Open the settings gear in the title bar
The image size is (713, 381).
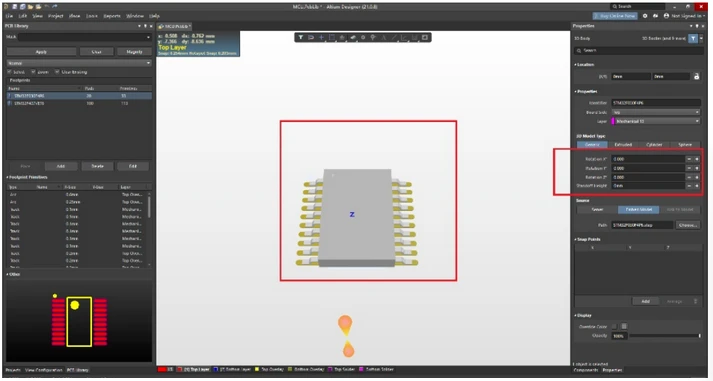click(x=645, y=16)
